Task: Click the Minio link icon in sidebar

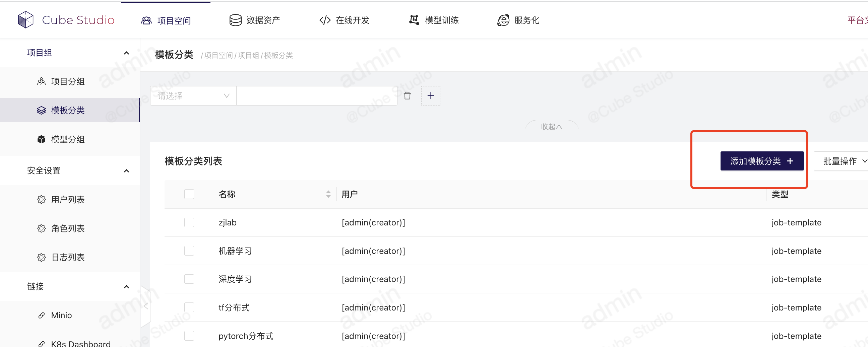Action: [42, 315]
